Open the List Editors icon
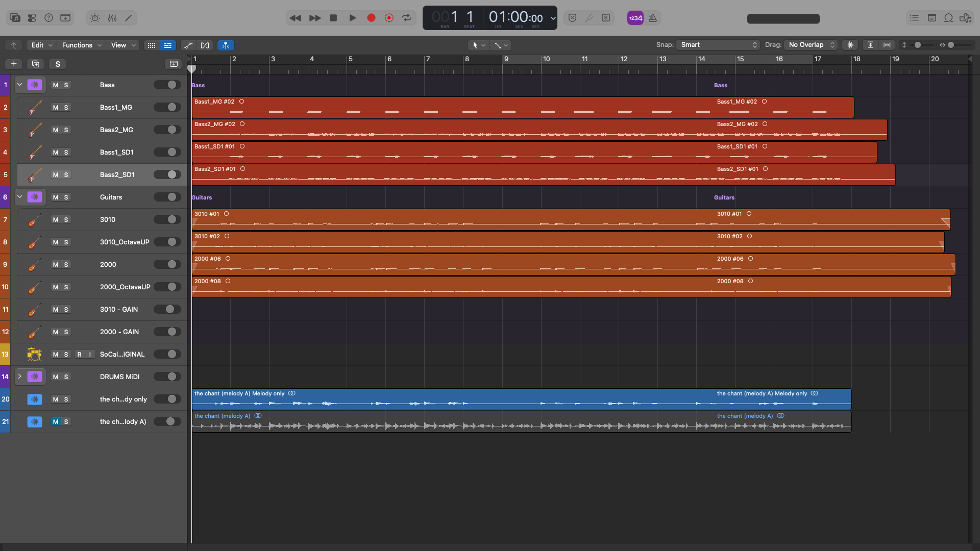This screenshot has height=551, width=980. pyautogui.click(x=914, y=18)
